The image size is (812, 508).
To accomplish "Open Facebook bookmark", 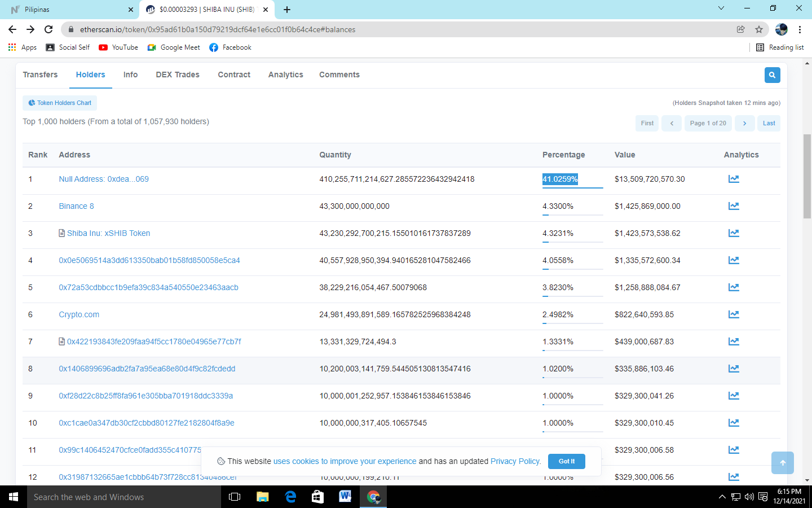I will tap(230, 47).
